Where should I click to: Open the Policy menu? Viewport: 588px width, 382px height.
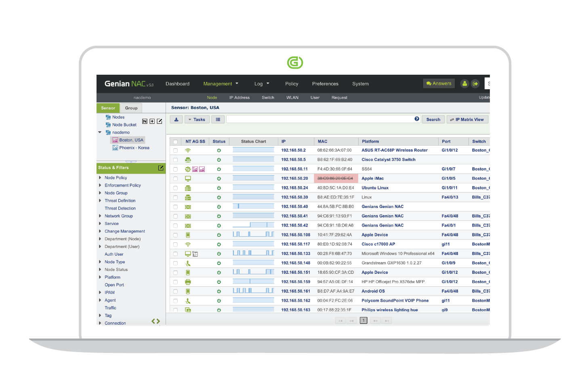[292, 84]
